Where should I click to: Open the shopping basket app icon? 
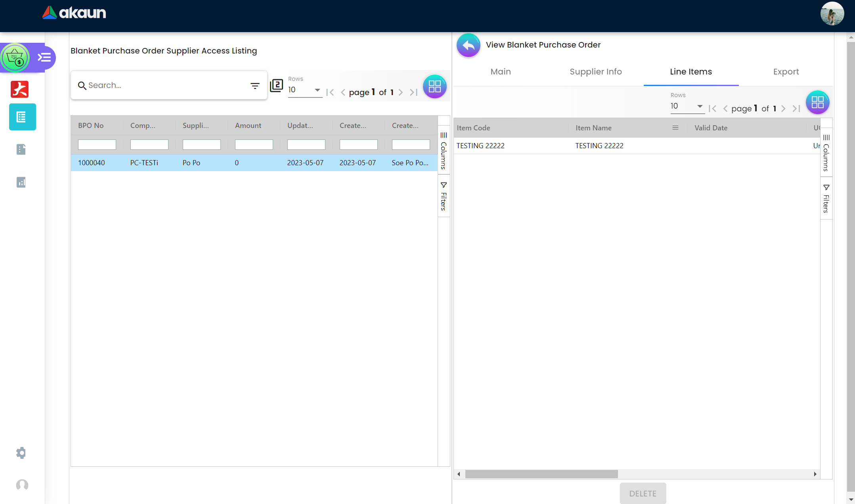[x=15, y=58]
